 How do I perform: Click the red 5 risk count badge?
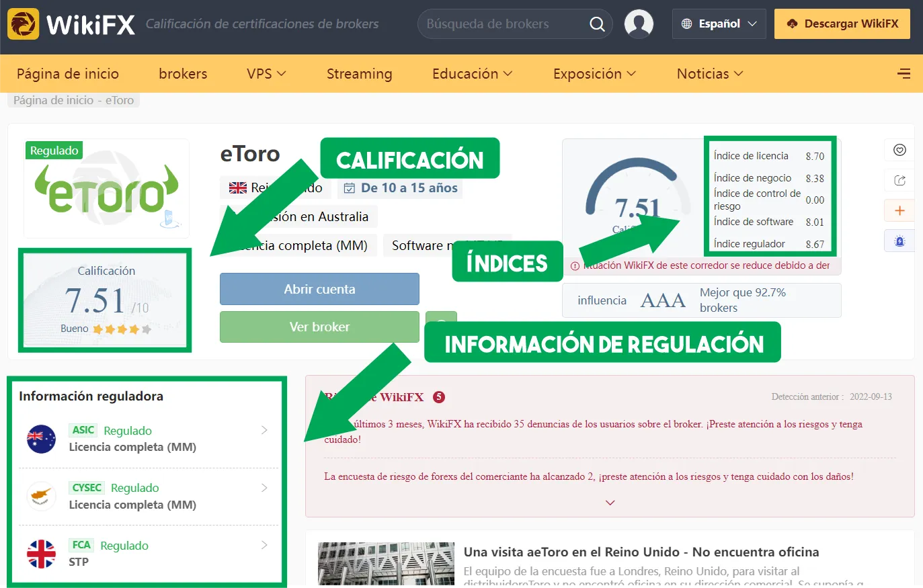click(438, 397)
